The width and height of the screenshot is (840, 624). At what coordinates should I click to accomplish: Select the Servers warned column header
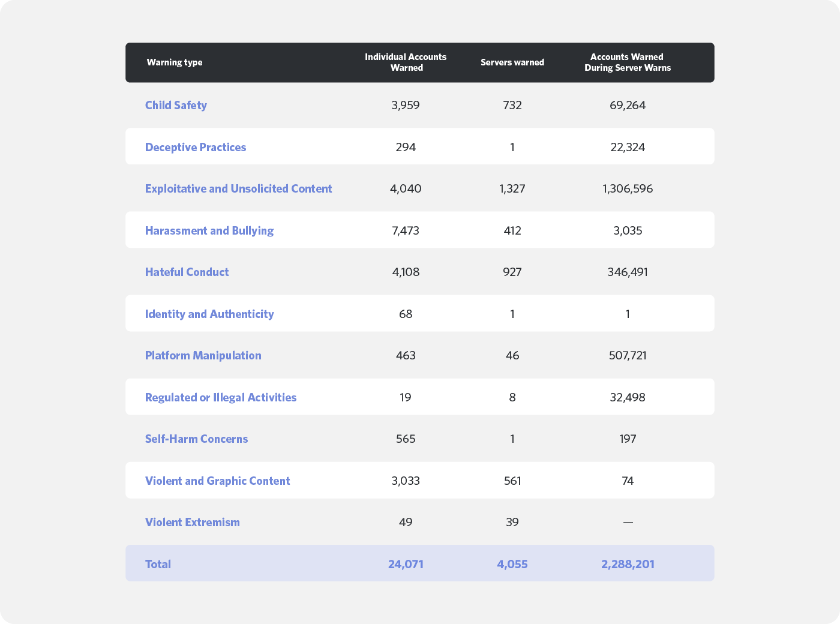tap(512, 62)
